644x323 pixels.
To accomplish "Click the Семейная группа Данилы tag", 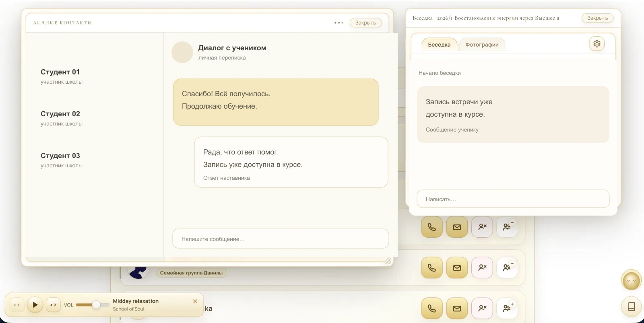I will [x=191, y=273].
